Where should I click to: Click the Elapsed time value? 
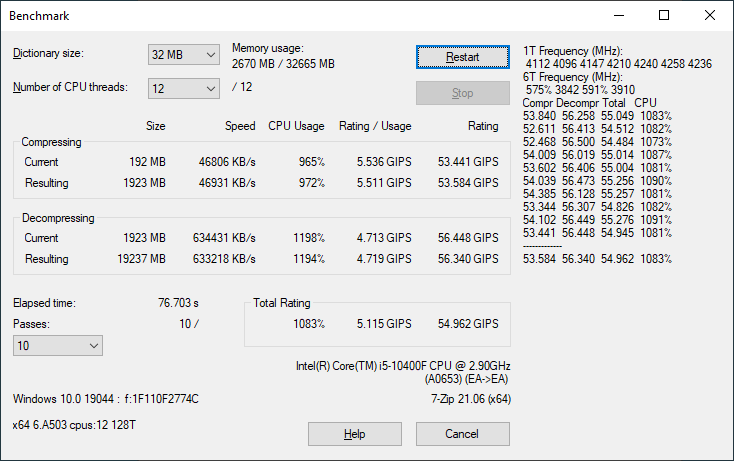(178, 302)
